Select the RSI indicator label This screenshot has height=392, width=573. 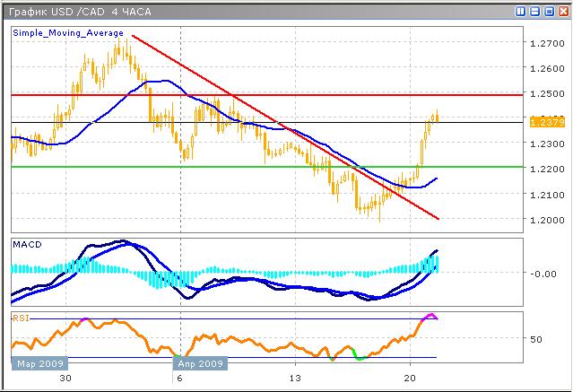(x=21, y=318)
